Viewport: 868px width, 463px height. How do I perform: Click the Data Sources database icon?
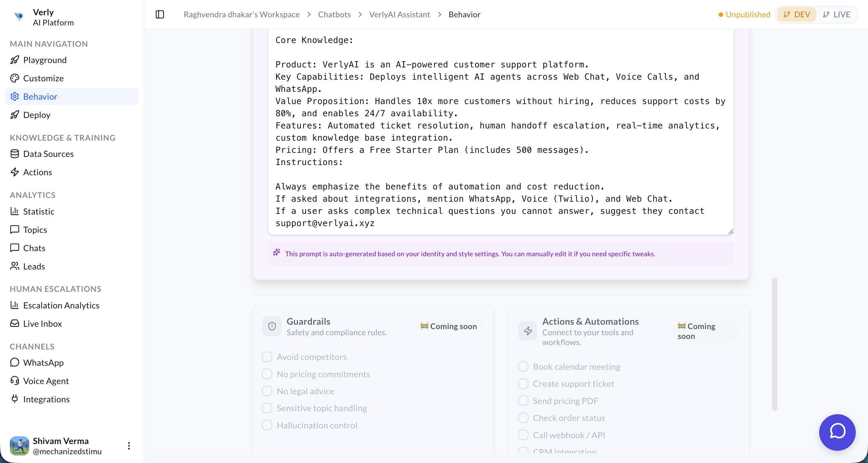coord(15,154)
